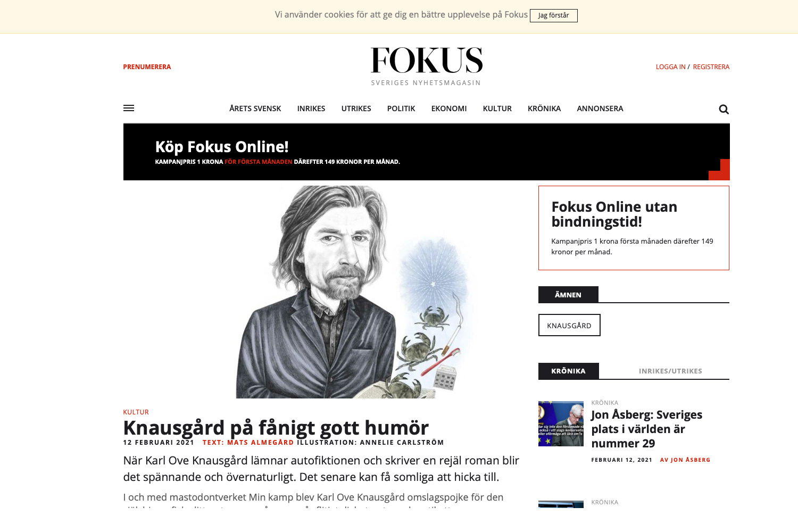This screenshot has width=798, height=532.
Task: Open the Ekonomi section
Action: [x=449, y=109]
